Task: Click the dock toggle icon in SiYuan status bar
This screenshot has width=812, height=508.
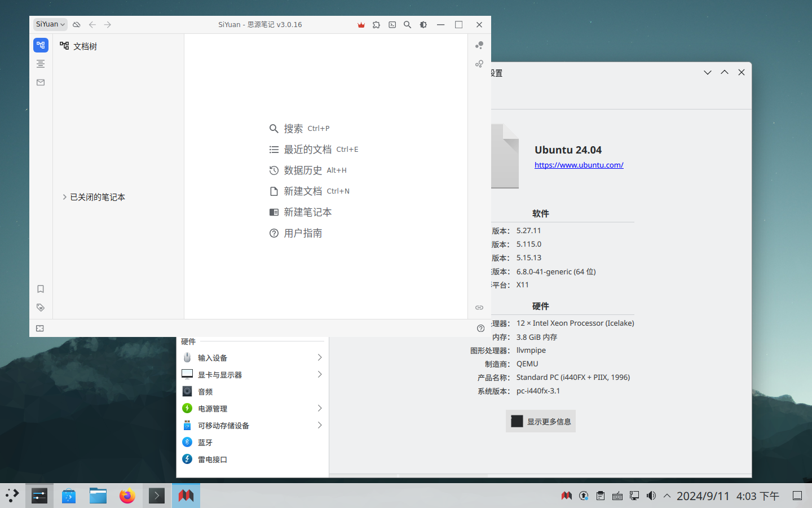Action: (40, 329)
